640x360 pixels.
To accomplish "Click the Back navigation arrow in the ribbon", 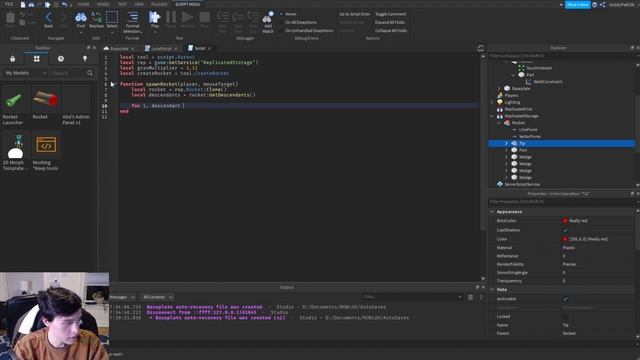I will pos(48,18).
